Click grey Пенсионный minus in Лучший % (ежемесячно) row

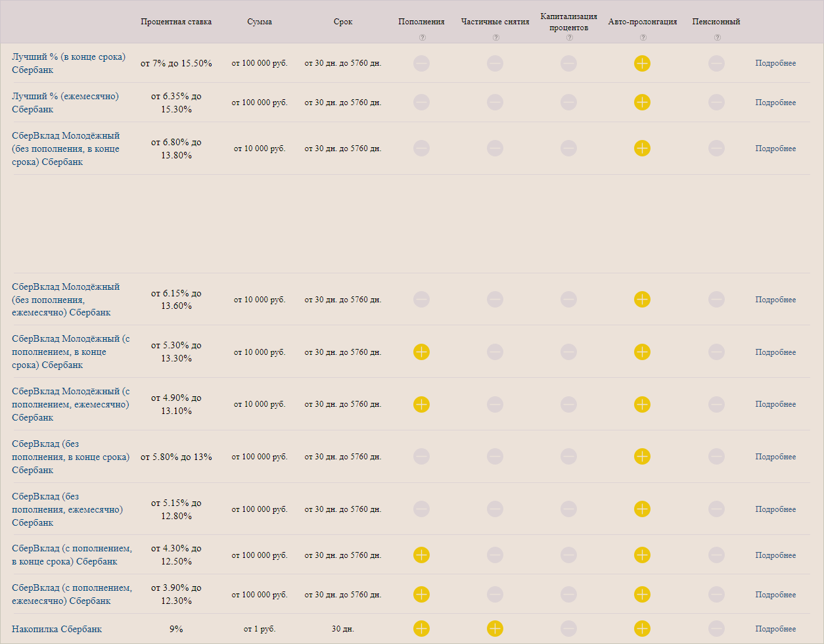click(716, 103)
